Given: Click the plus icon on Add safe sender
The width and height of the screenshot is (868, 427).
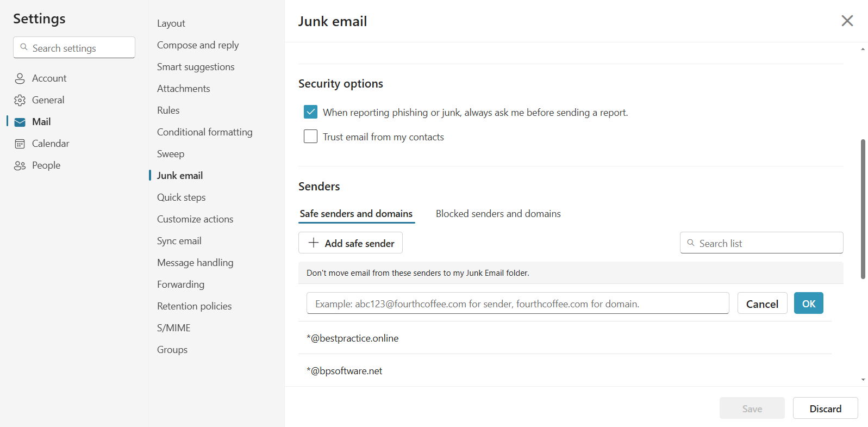Looking at the screenshot, I should pos(314,243).
